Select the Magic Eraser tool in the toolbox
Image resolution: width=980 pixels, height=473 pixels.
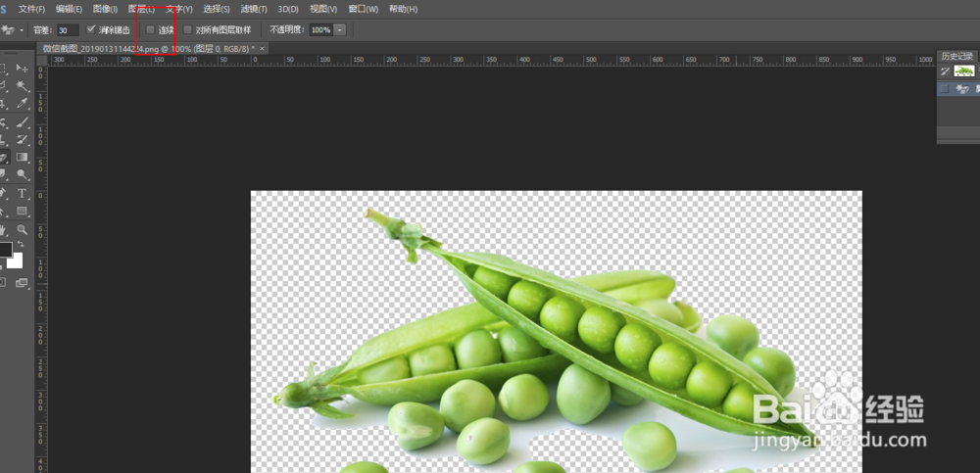(x=3, y=157)
